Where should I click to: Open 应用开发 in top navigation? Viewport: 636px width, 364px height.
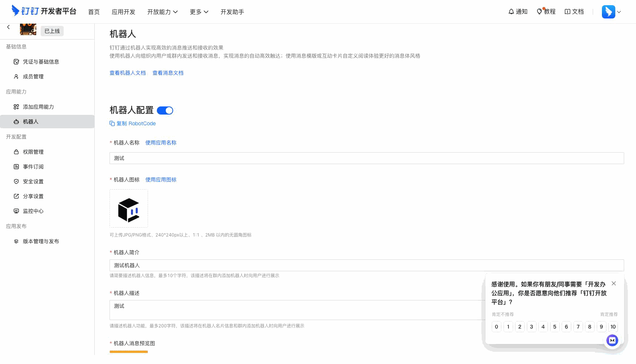click(x=124, y=12)
